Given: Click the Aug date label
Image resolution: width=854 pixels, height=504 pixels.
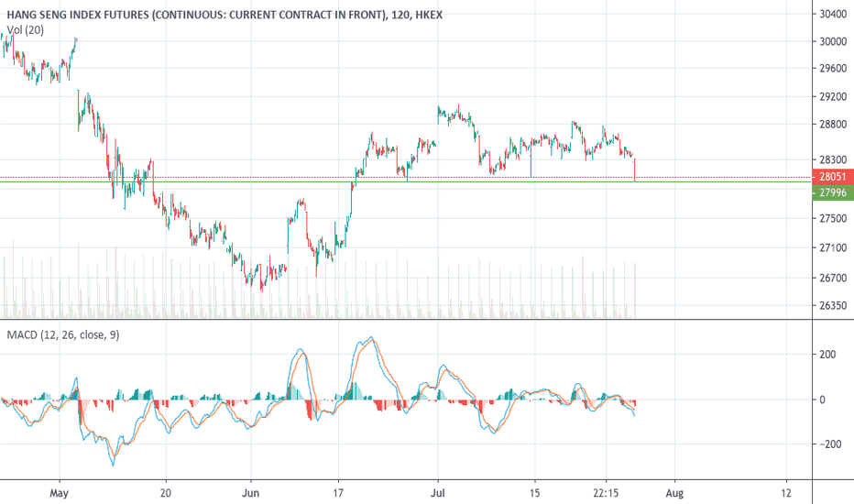Looking at the screenshot, I should pyautogui.click(x=674, y=493).
